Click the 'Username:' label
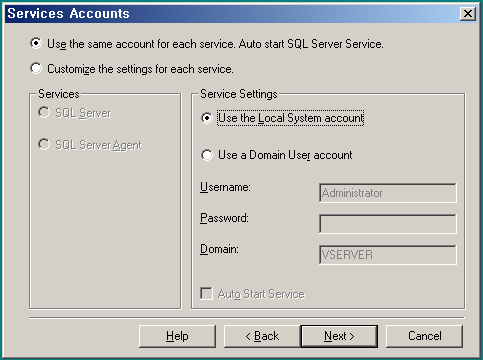 (x=225, y=187)
